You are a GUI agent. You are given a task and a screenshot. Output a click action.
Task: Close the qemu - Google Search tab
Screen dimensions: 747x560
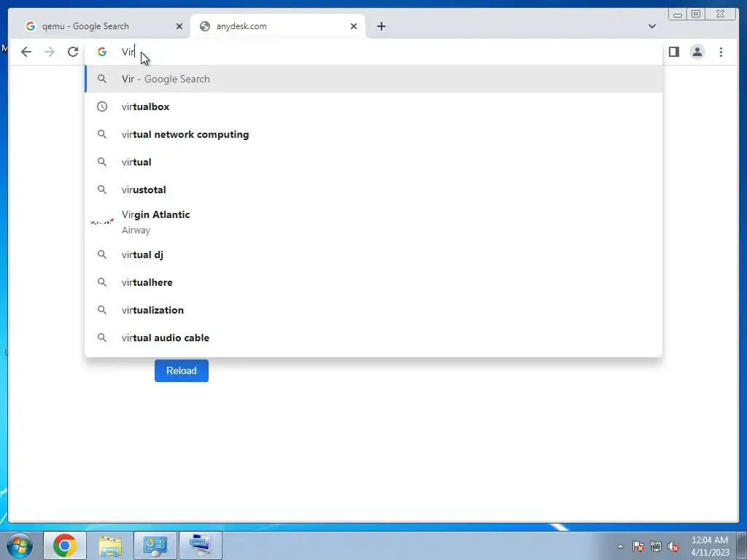click(179, 26)
